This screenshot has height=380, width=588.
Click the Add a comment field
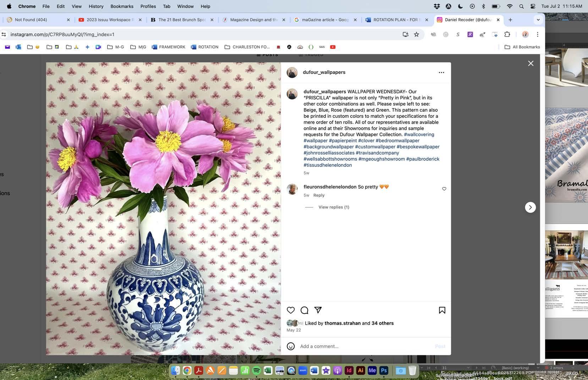click(366, 346)
